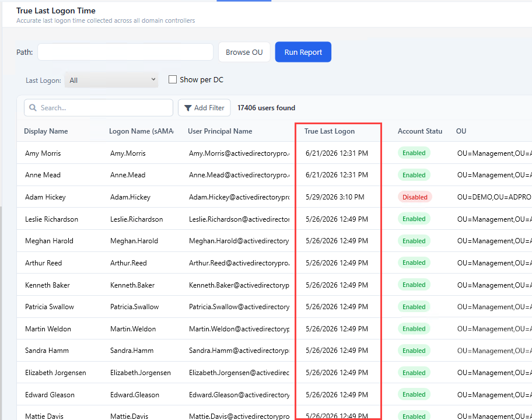The width and height of the screenshot is (532, 420).
Task: Select the Edward Gleason display name
Action: point(50,394)
